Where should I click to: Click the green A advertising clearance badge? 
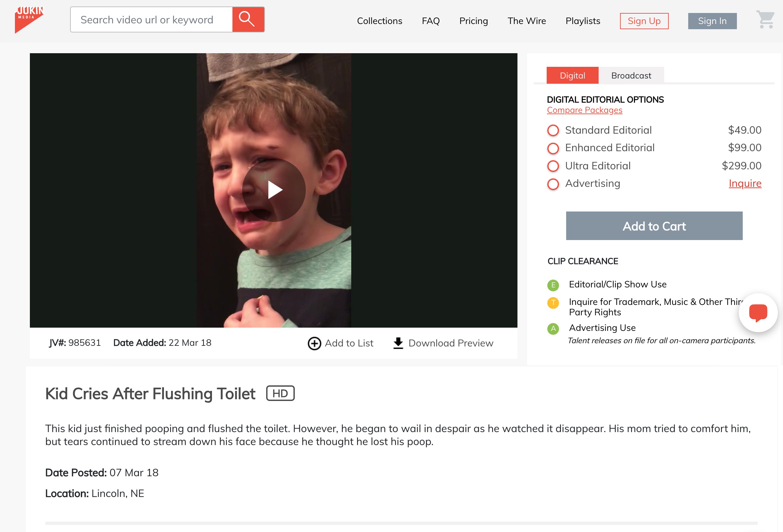pos(553,329)
